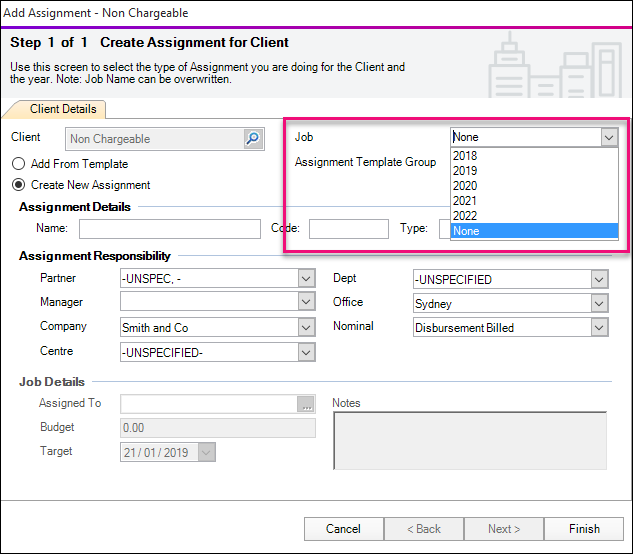Select the Add From Template radio option
Screen dimensions: 633x554
[18, 163]
